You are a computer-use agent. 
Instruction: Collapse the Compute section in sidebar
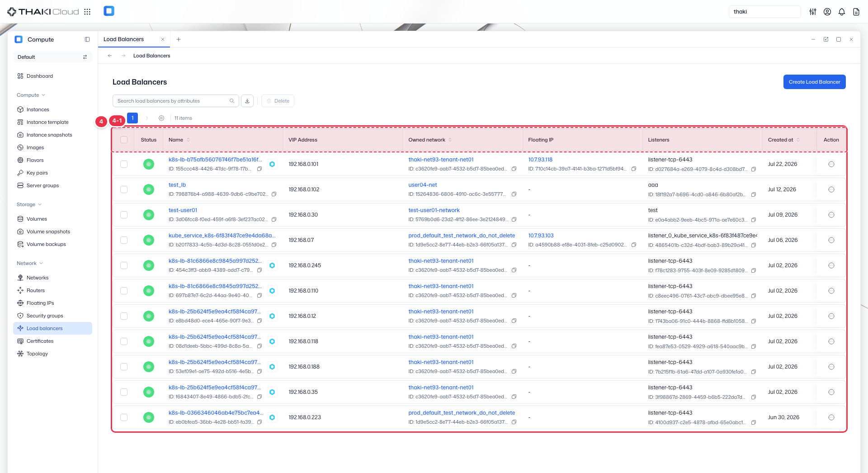[x=31, y=95]
